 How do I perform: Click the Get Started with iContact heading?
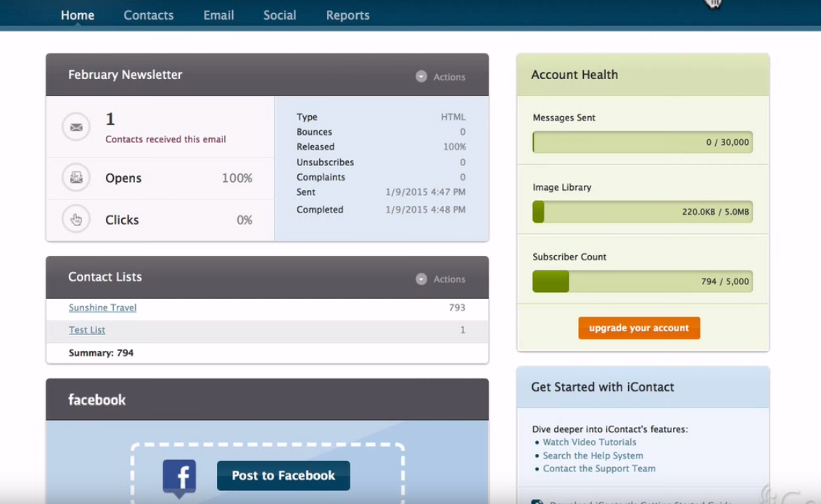[603, 387]
